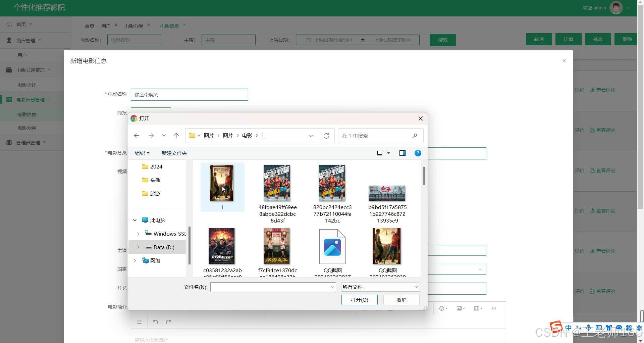Toggle the preview pane icon
The height and width of the screenshot is (343, 644).
402,153
